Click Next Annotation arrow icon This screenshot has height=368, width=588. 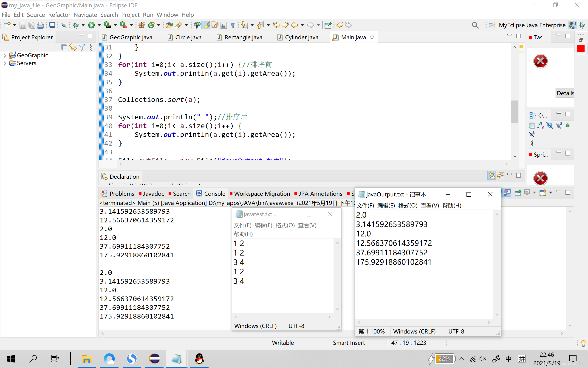[244, 25]
